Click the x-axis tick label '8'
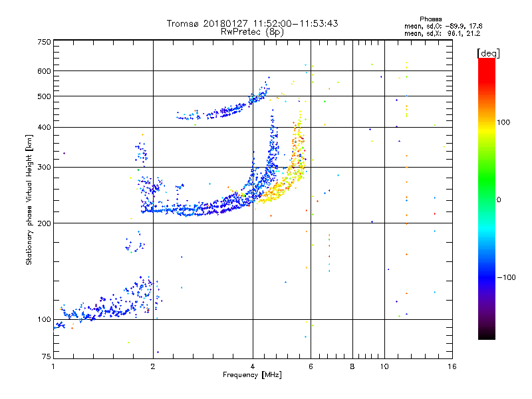 point(352,366)
